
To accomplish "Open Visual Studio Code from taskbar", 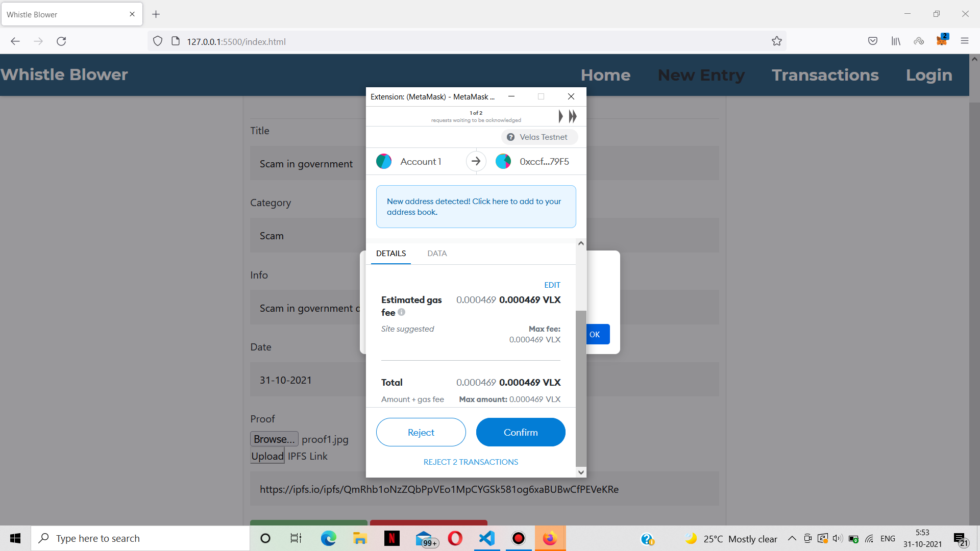I will click(487, 538).
